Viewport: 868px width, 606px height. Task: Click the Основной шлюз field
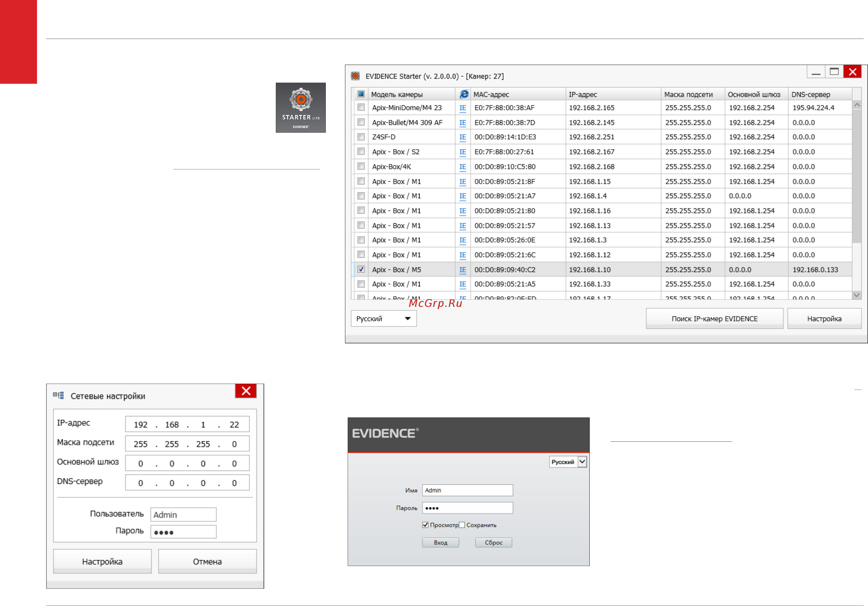[187, 463]
